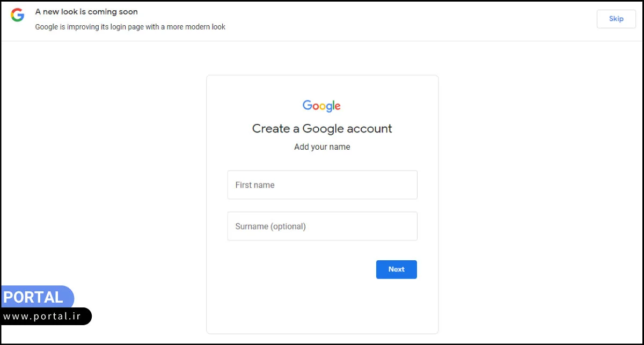Click the "(optional)" text in Surname field
Screen dimensions: 644x345
pyautogui.click(x=288, y=226)
